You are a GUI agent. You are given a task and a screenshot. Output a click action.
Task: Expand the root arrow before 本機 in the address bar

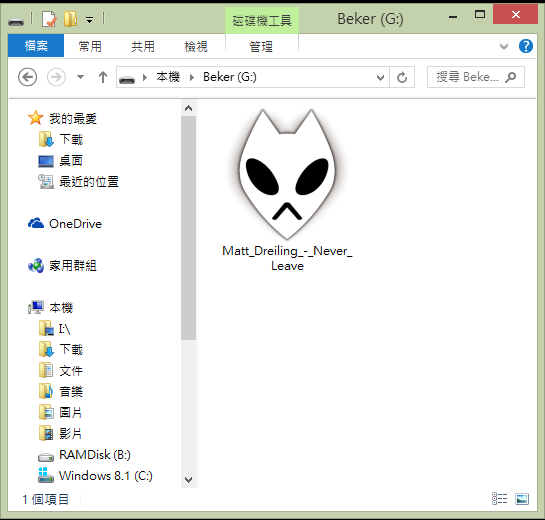coord(145,77)
